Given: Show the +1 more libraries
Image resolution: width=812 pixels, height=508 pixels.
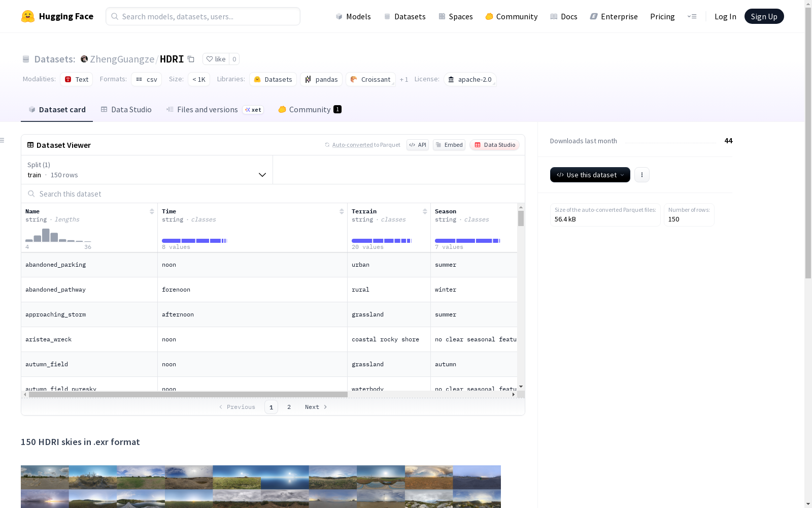Looking at the screenshot, I should click(404, 79).
